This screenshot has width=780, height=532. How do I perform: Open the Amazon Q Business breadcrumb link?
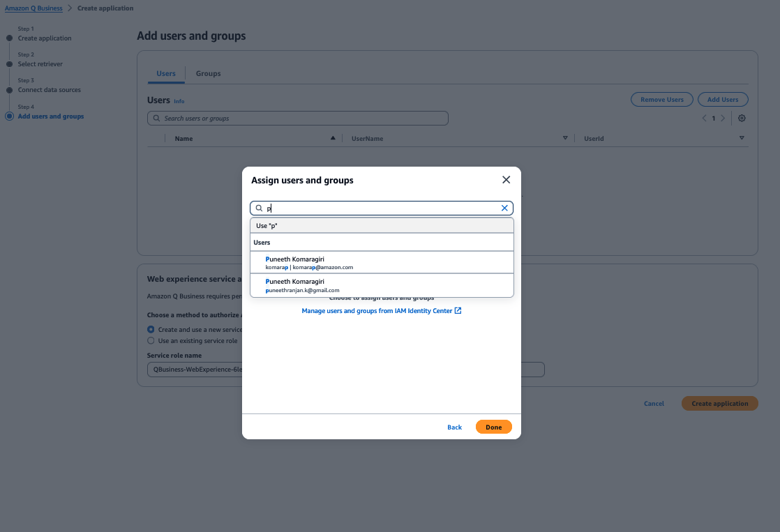point(33,8)
